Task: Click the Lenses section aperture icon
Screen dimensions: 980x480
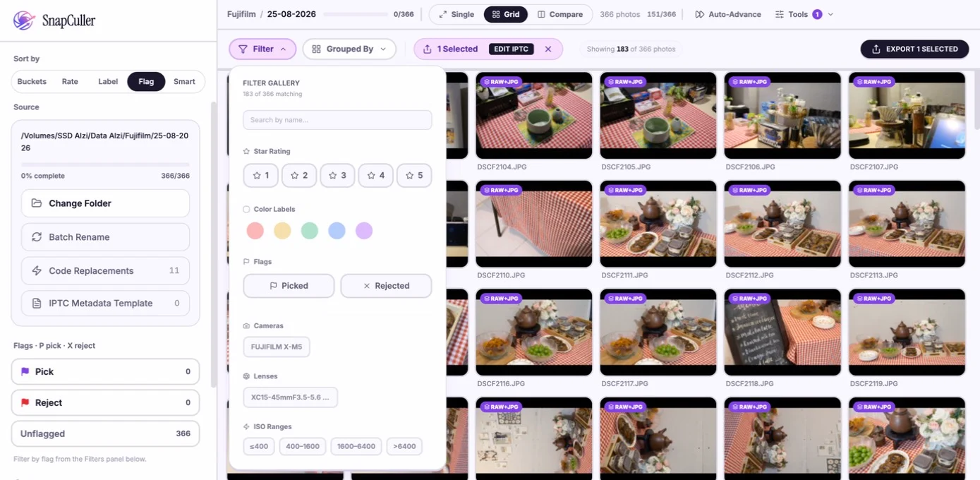Action: (x=246, y=376)
